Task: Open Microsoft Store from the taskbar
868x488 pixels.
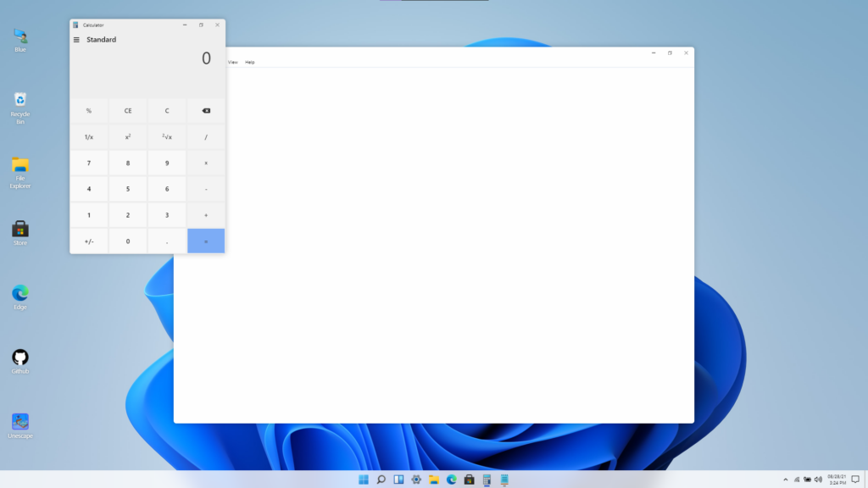Action: click(469, 480)
